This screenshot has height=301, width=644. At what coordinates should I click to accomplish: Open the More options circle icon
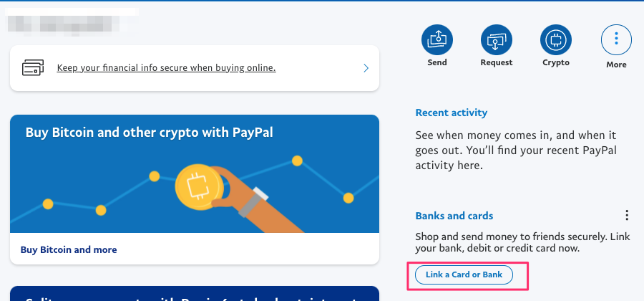point(616,40)
